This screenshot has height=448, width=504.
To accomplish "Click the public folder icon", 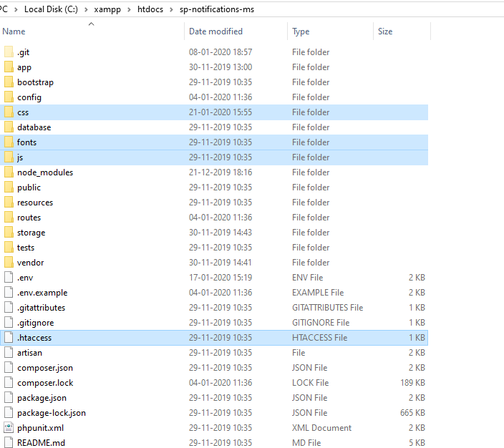I will coord(9,187).
